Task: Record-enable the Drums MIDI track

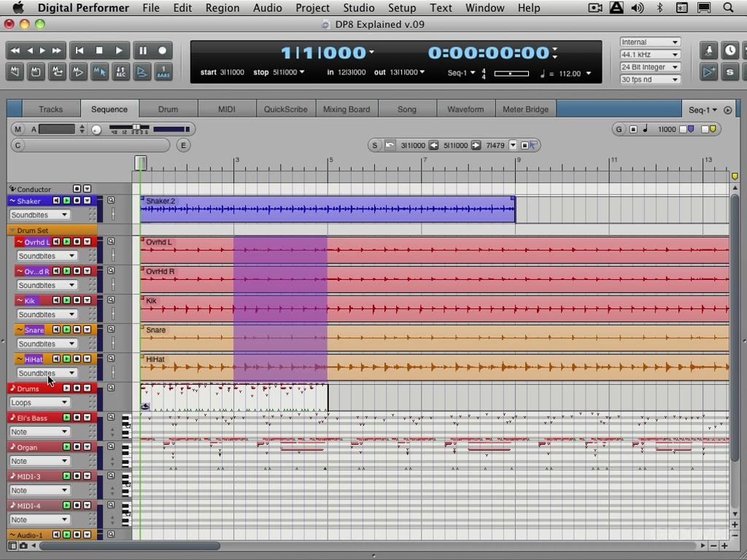Action: [x=77, y=388]
